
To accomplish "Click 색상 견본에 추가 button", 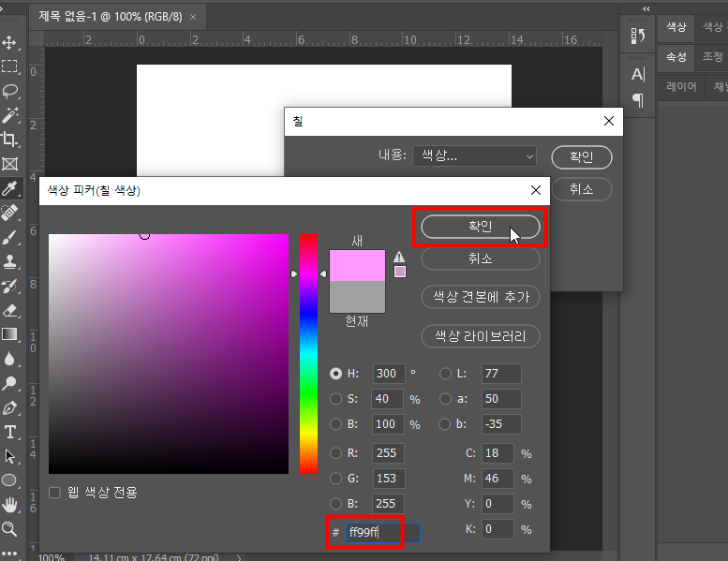I will pos(481,297).
